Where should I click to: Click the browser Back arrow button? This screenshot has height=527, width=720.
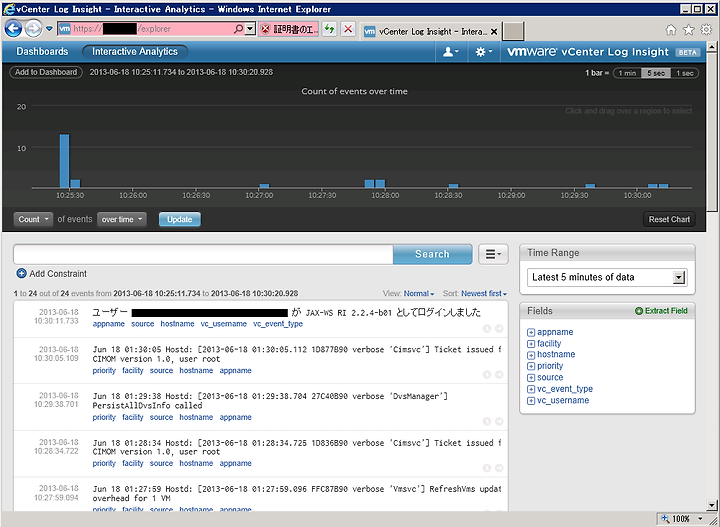(13, 28)
